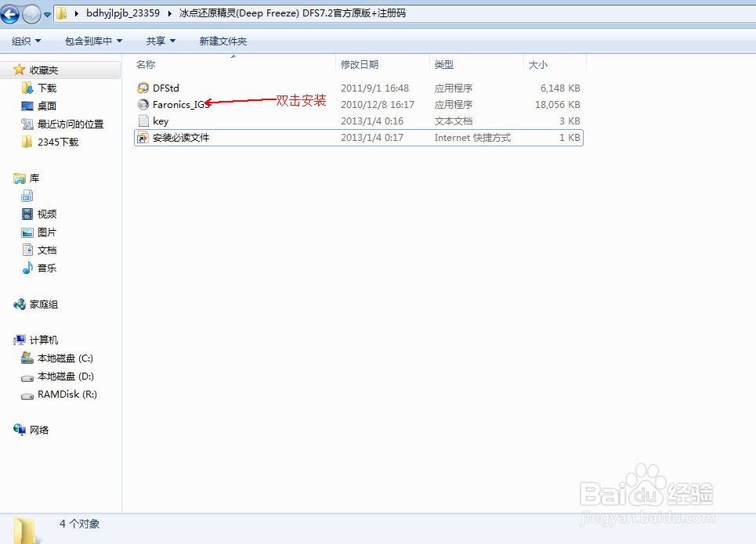Click the Back navigation arrow button
Viewport: 756px width, 544px height.
click(x=9, y=14)
